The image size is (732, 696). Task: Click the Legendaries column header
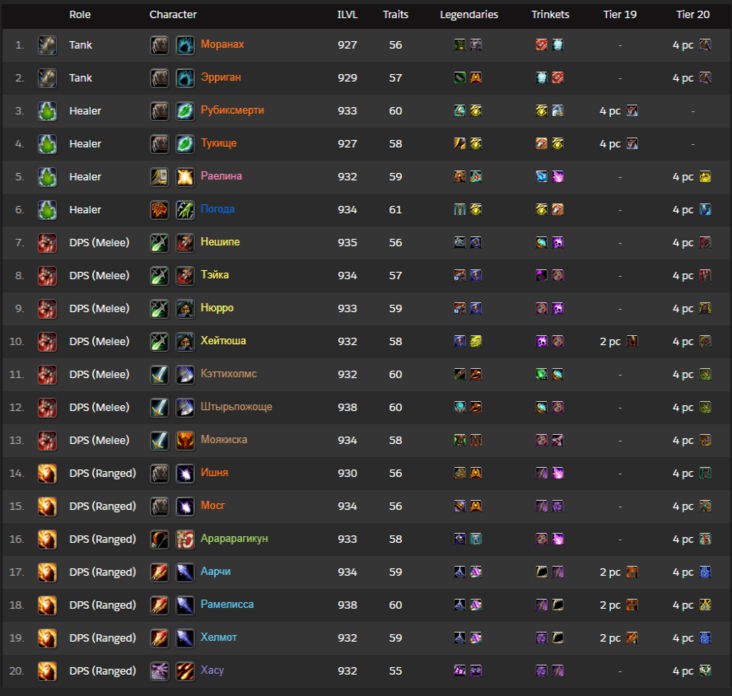pyautogui.click(x=469, y=14)
